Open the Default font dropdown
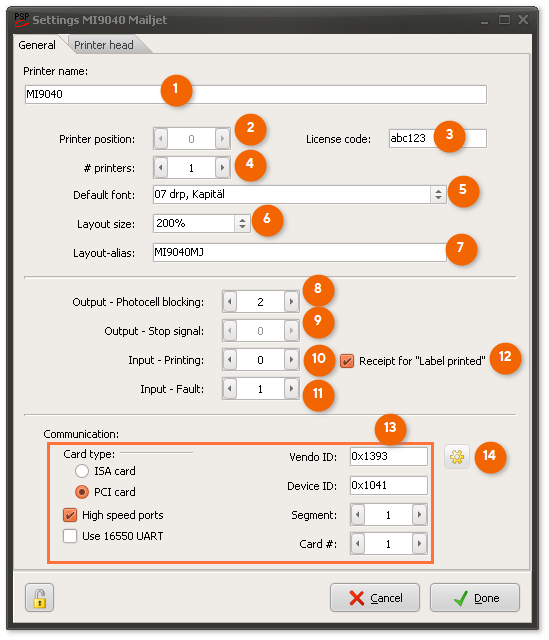549x640 pixels. click(438, 194)
